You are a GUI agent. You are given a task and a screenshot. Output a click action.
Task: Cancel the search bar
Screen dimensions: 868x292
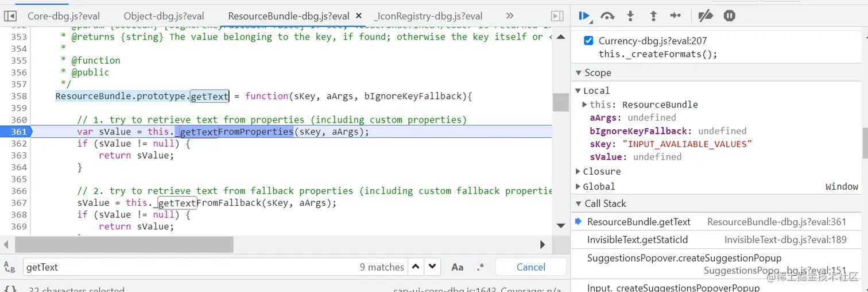point(531,267)
